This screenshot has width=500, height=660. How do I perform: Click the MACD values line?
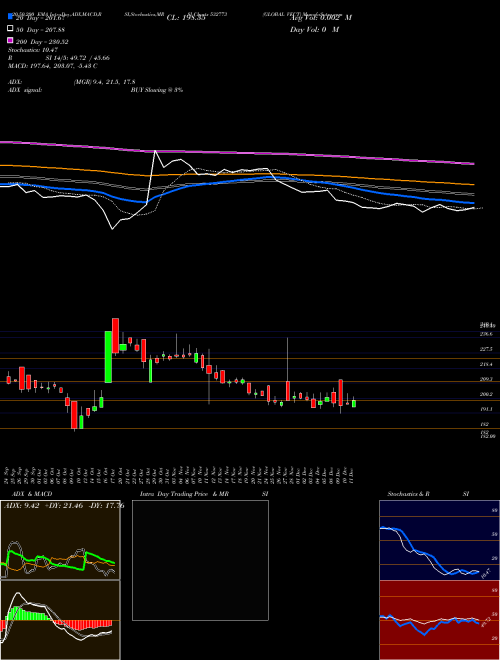click(53, 66)
